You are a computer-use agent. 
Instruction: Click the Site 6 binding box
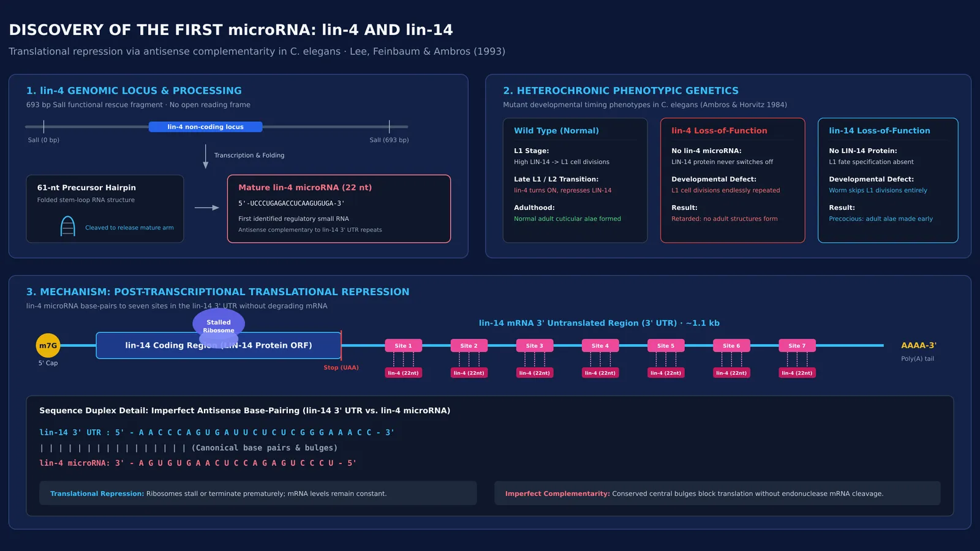(x=731, y=345)
